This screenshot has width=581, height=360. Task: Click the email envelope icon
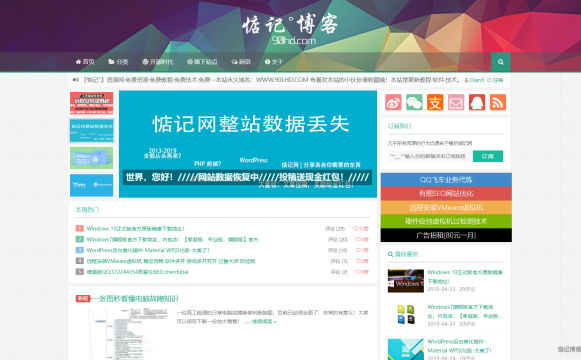click(456, 103)
